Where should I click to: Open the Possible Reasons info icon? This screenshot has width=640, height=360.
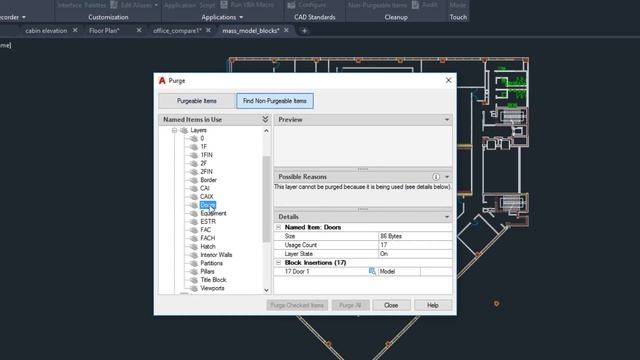click(436, 177)
